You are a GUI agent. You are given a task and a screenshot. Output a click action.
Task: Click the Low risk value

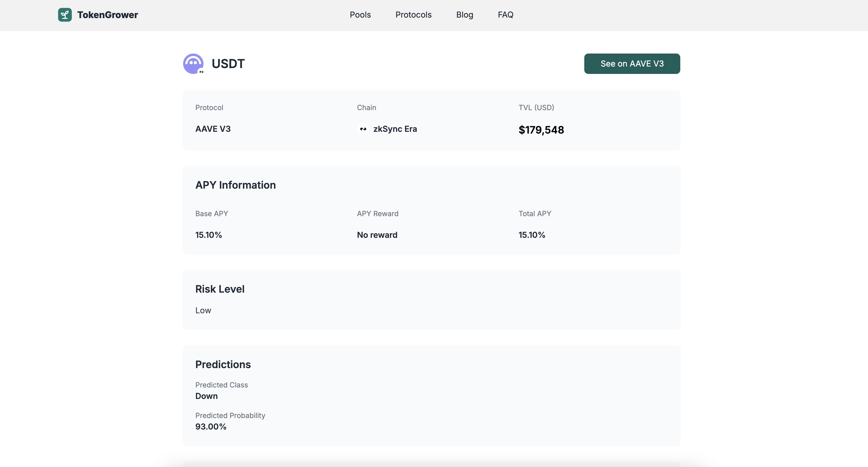coord(203,310)
